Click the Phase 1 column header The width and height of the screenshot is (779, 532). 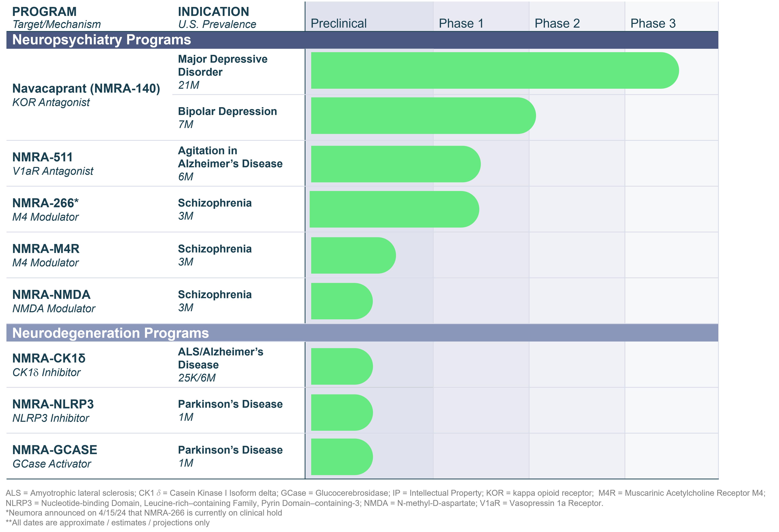(x=461, y=24)
